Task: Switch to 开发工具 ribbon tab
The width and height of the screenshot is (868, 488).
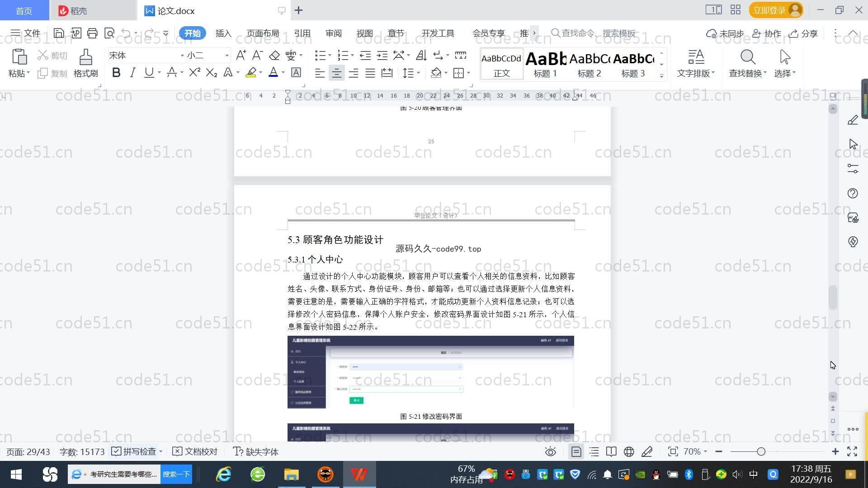Action: 438,33
